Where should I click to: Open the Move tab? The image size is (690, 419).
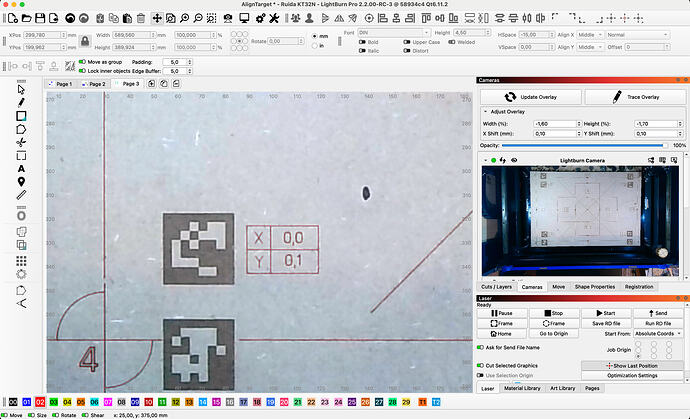(x=558, y=287)
